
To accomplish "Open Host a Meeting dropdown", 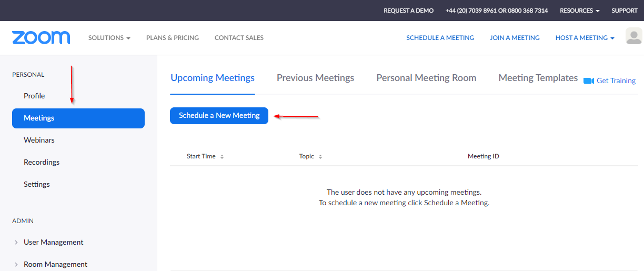I will coord(585,38).
